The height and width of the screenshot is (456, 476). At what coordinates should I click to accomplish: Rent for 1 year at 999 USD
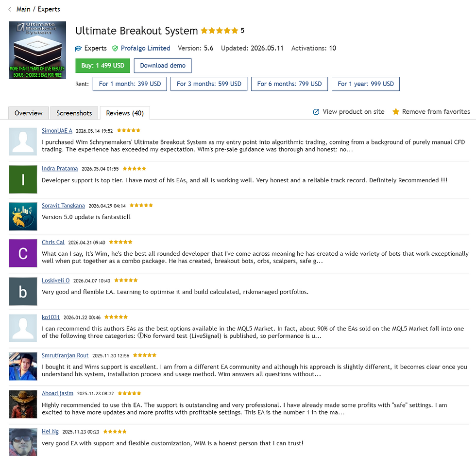point(365,84)
